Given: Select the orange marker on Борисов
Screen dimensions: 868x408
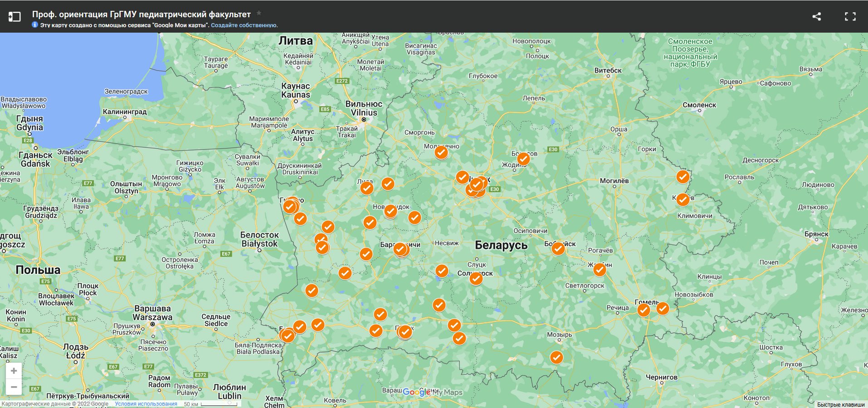Looking at the screenshot, I should (x=523, y=159).
